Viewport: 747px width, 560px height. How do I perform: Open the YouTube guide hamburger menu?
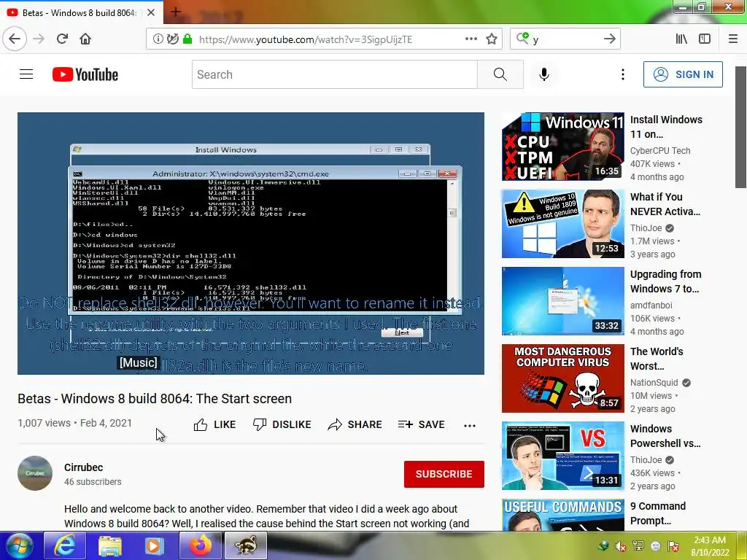(26, 74)
